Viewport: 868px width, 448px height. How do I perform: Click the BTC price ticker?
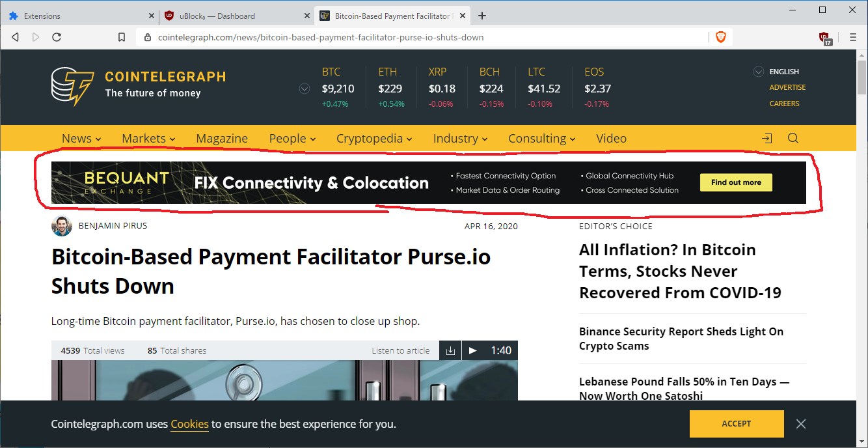coord(338,87)
